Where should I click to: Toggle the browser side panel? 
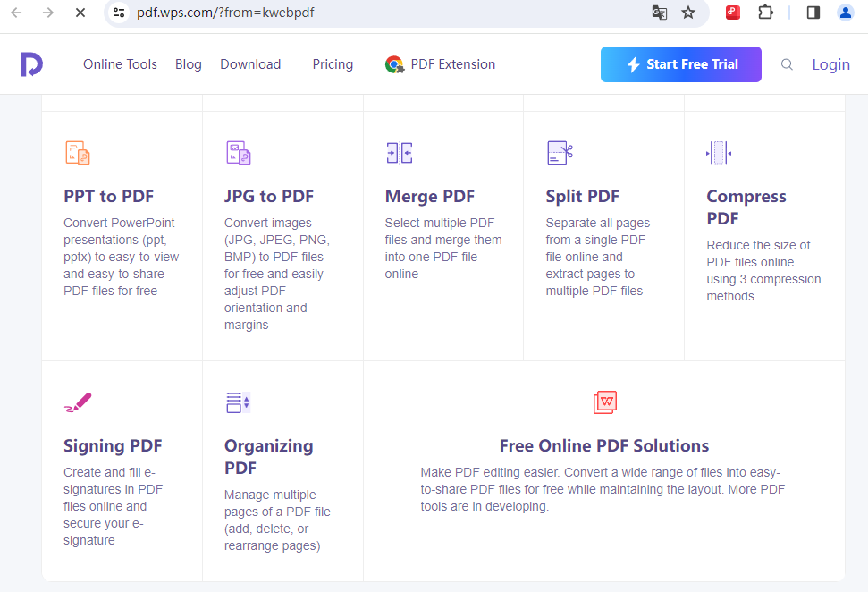813,13
